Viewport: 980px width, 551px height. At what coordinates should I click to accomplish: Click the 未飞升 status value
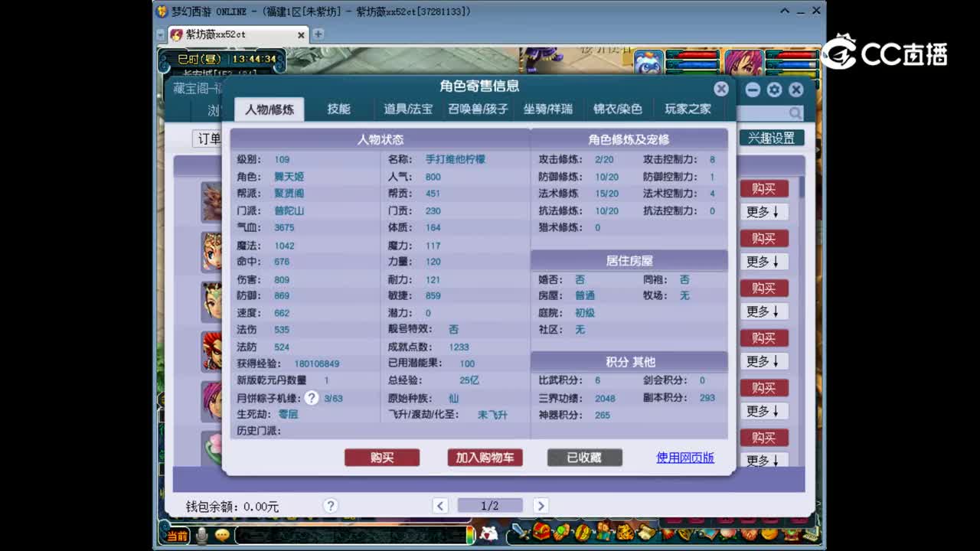(492, 415)
